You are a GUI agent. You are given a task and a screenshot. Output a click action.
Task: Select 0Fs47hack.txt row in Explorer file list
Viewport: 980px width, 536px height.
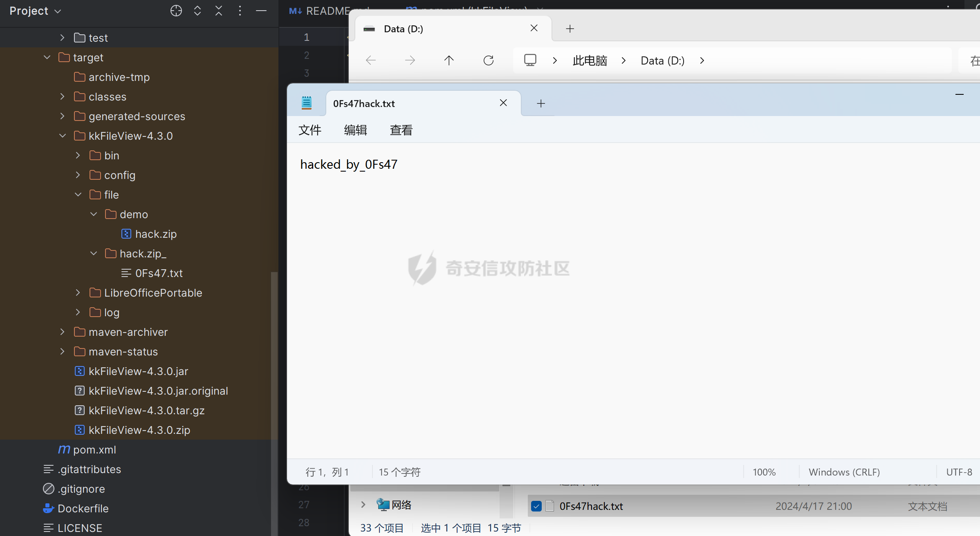[754, 506]
